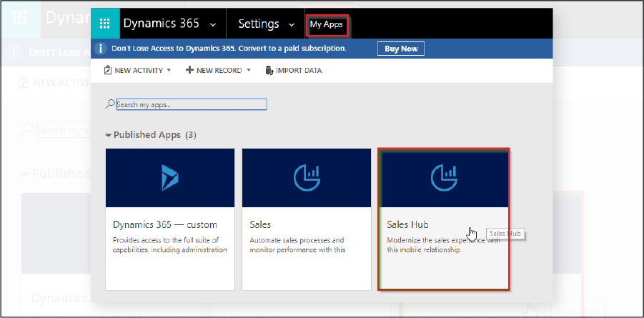Expand the Settings chevron arrow
The height and width of the screenshot is (318, 644).
point(292,24)
